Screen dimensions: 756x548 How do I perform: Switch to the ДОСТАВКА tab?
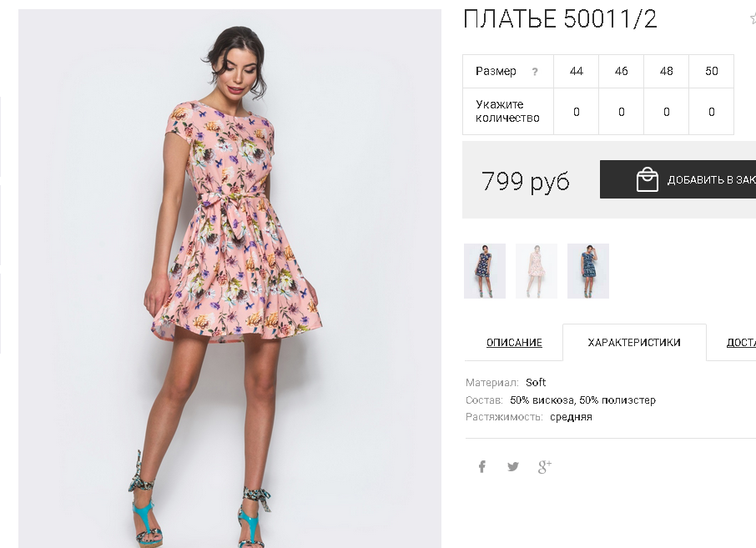coord(741,342)
